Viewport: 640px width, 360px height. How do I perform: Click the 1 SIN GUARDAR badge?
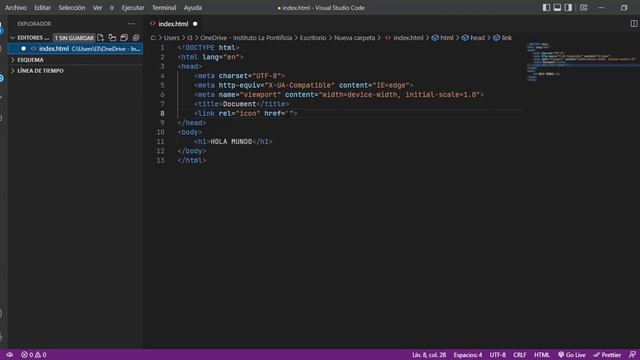point(74,38)
